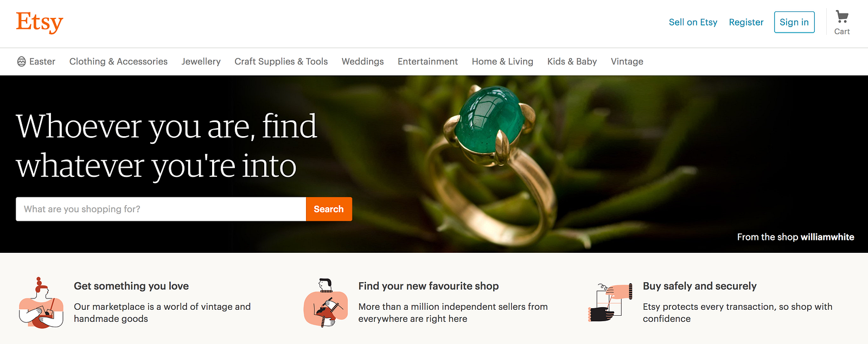Open the Entertainment category
Image resolution: width=868 pixels, height=344 pixels.
[427, 61]
